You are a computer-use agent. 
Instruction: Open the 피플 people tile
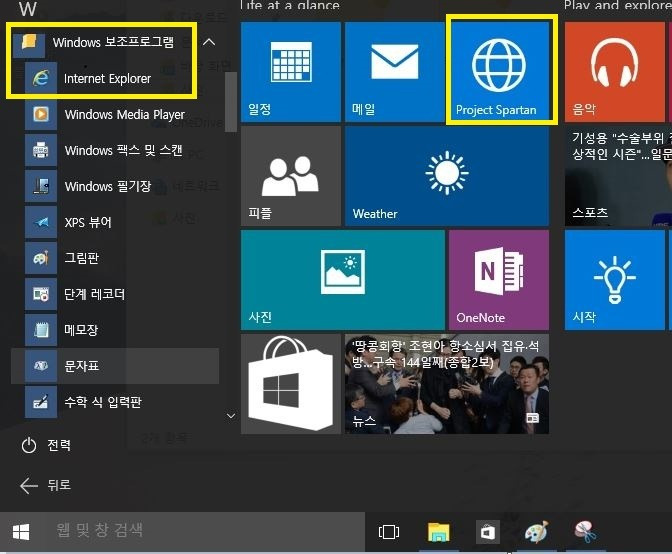[291, 176]
